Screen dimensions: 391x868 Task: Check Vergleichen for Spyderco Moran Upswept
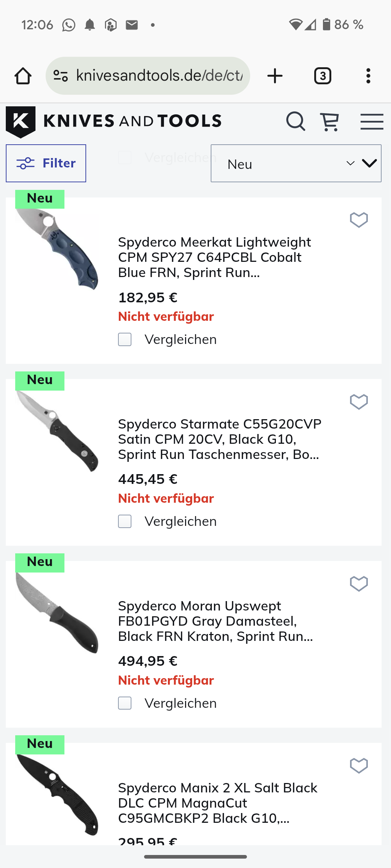pos(125,703)
